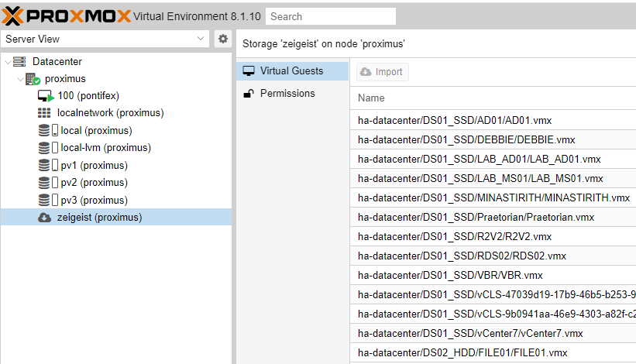636x364 pixels.
Task: Select the MINASTIRITH.vmx guest row
Action: pos(493,197)
